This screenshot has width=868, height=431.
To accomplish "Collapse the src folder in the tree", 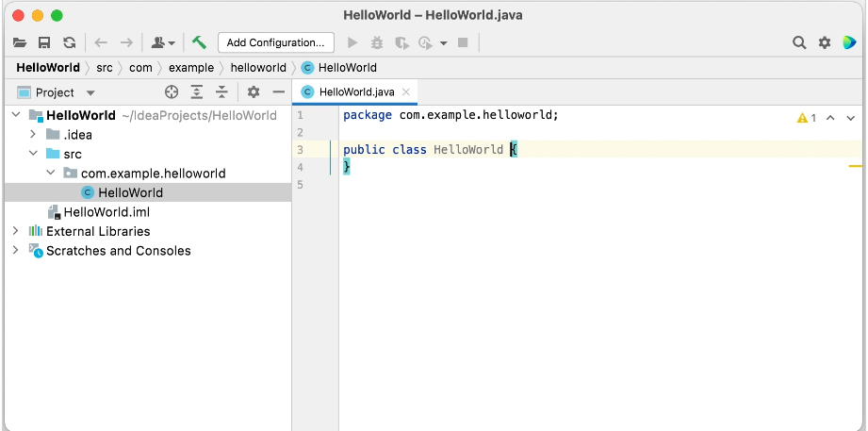I will pyautogui.click(x=33, y=154).
